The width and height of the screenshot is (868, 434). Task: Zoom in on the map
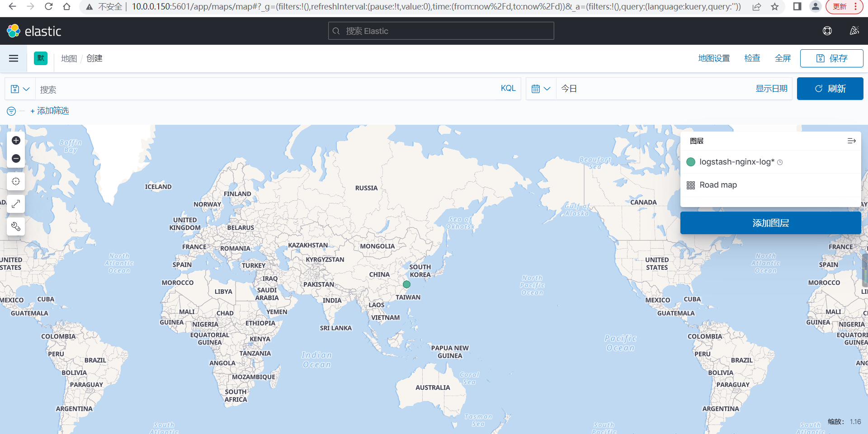[x=16, y=141]
